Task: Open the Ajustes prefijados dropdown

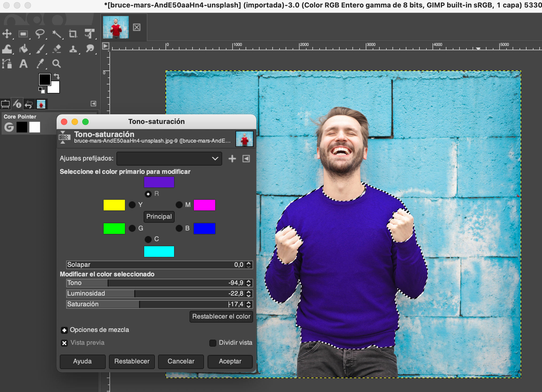Action: (169, 159)
